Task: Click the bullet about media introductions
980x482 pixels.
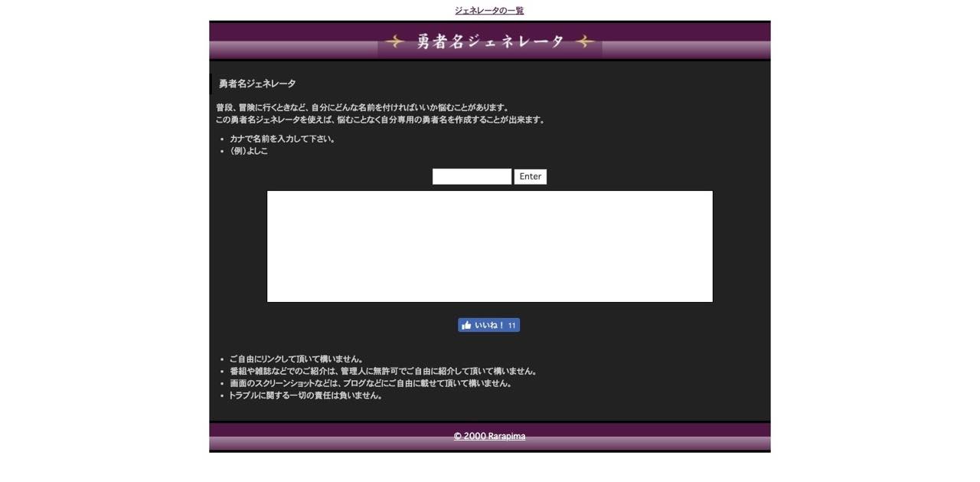Action: 383,370
